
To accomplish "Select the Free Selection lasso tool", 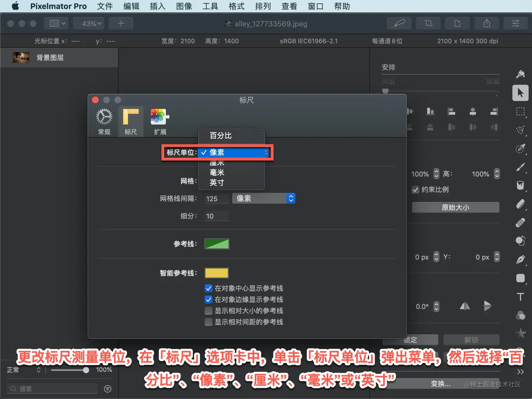I will (520, 130).
